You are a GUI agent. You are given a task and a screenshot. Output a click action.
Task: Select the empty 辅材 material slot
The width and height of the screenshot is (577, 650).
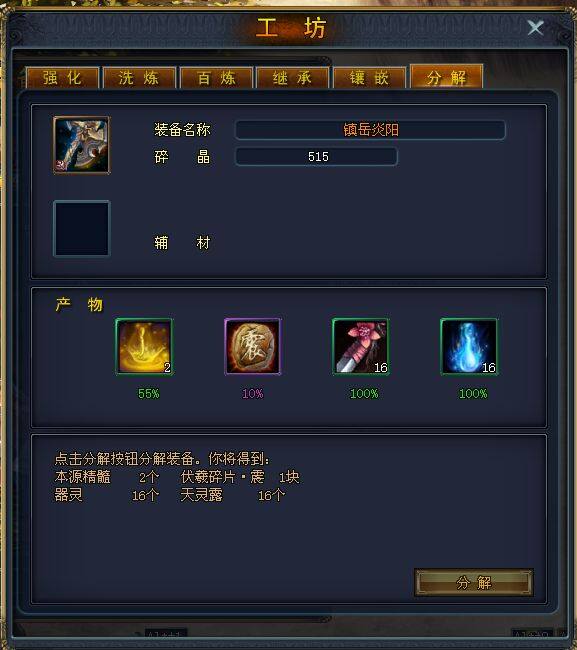click(x=82, y=229)
